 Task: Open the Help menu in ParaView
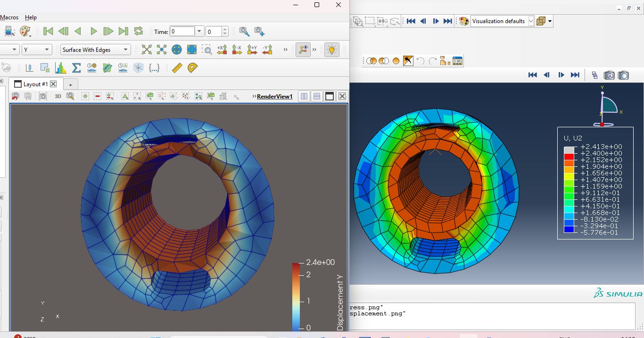[31, 17]
